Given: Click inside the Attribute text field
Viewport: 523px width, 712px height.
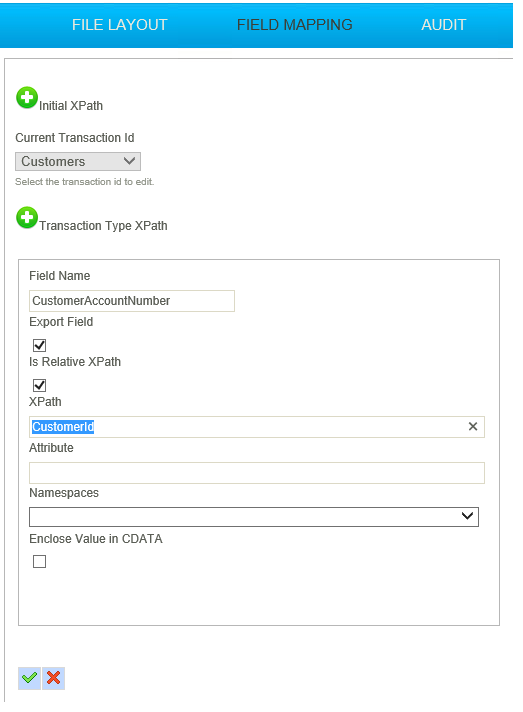Looking at the screenshot, I should tap(257, 473).
